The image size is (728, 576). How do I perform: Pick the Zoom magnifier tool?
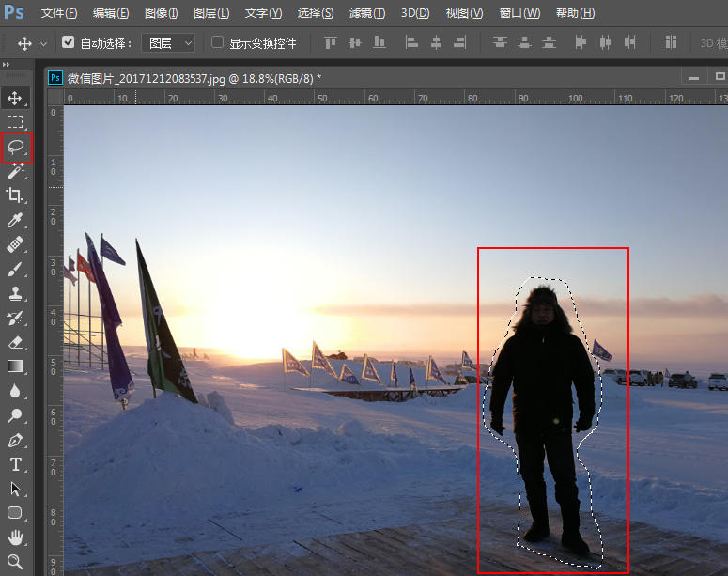(16, 562)
